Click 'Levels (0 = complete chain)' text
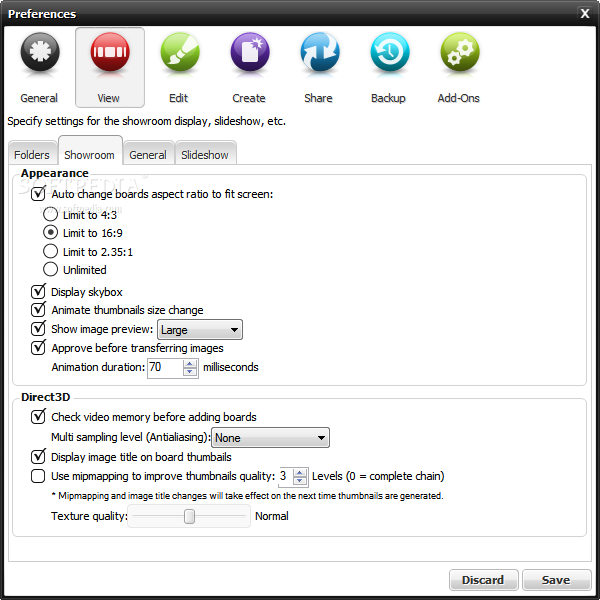This screenshot has height=600, width=600. 378,476
